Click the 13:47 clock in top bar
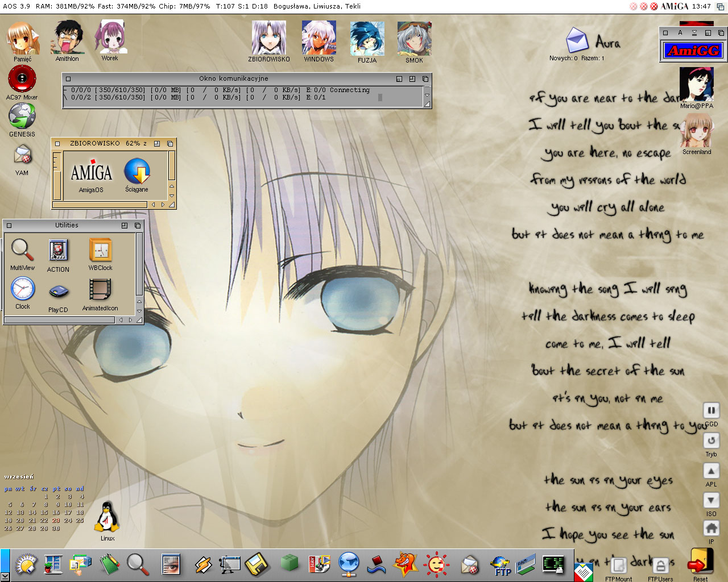Viewport: 728px width, 582px height. [701, 6]
